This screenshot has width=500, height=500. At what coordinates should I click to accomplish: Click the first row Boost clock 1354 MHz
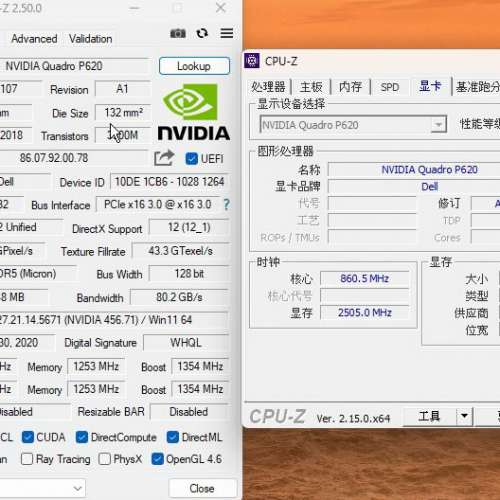pos(200,366)
